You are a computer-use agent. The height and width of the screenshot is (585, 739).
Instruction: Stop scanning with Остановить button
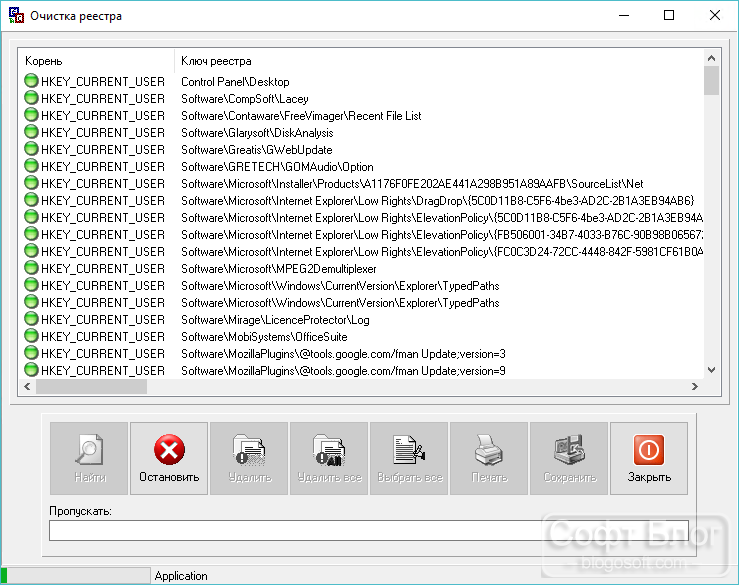(169, 458)
